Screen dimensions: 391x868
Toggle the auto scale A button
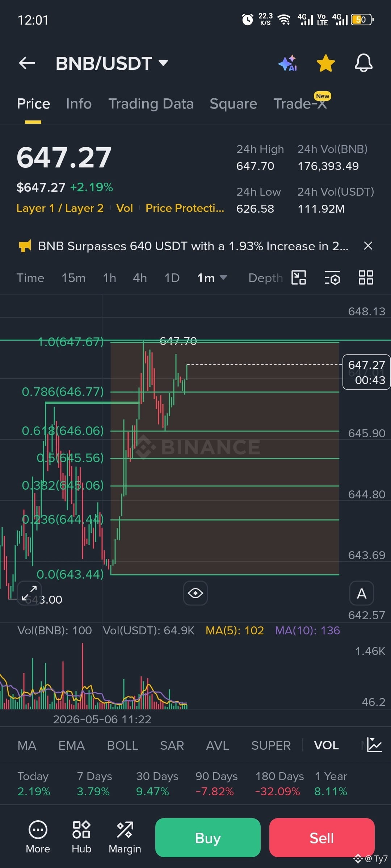click(x=362, y=593)
